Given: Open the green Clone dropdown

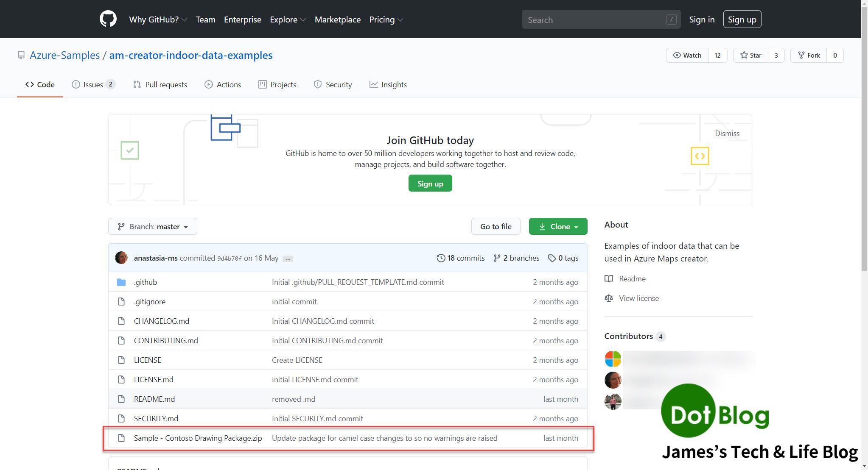Looking at the screenshot, I should click(558, 227).
